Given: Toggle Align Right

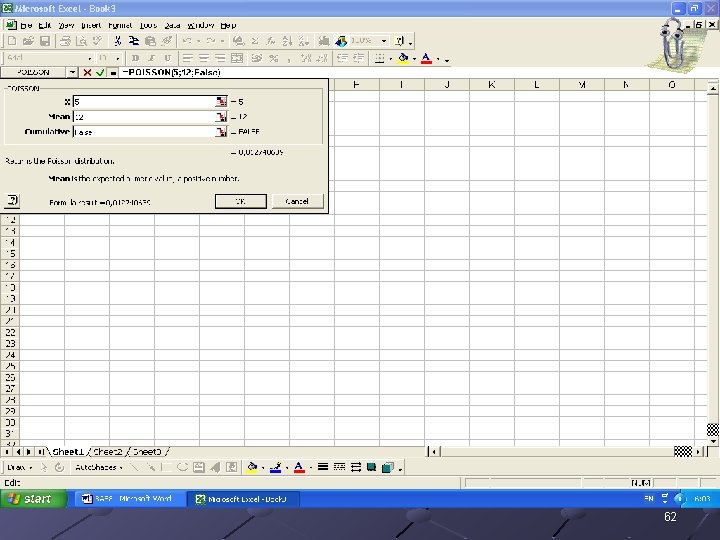Looking at the screenshot, I should pos(220,58).
